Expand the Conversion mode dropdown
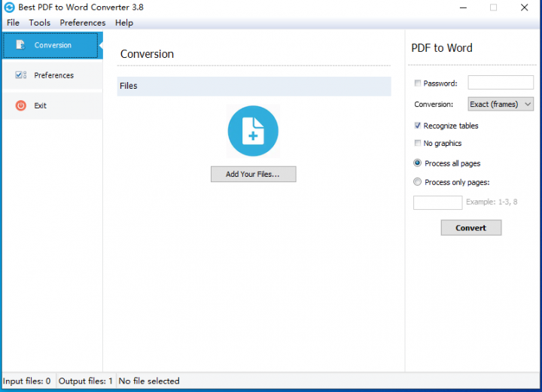 [501, 105]
